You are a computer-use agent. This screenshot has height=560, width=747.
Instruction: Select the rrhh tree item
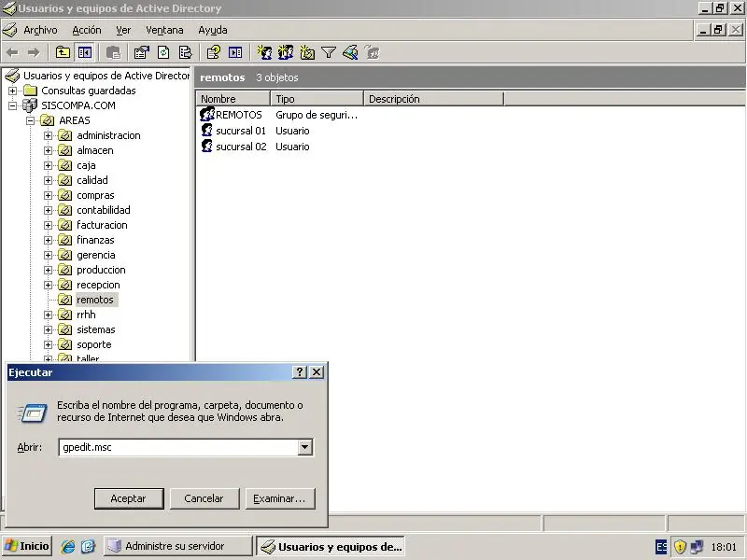click(86, 315)
